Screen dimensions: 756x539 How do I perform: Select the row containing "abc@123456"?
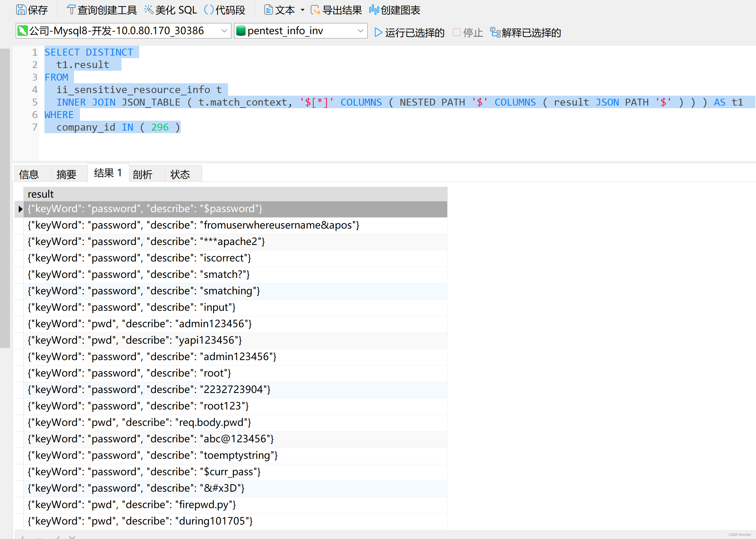pyautogui.click(x=150, y=439)
